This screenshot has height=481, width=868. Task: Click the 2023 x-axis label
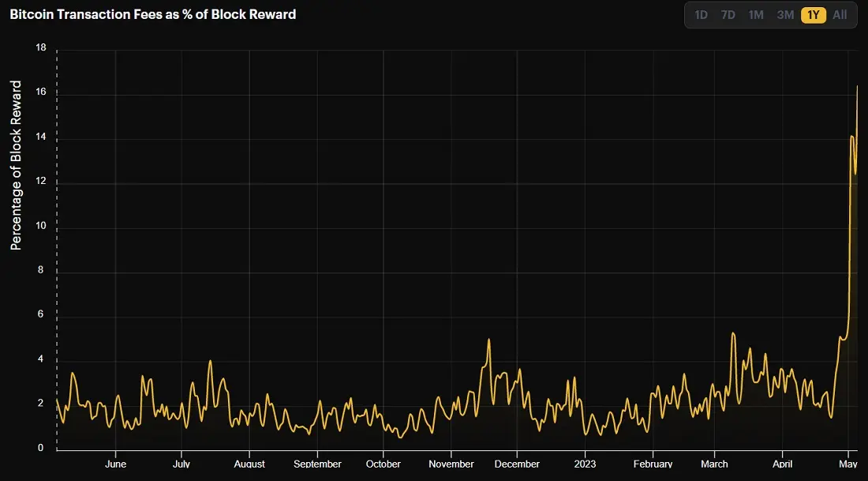(x=585, y=464)
